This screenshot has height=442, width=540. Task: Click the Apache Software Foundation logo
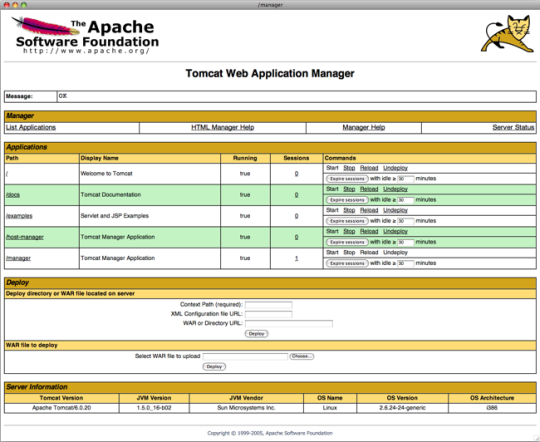[x=85, y=35]
